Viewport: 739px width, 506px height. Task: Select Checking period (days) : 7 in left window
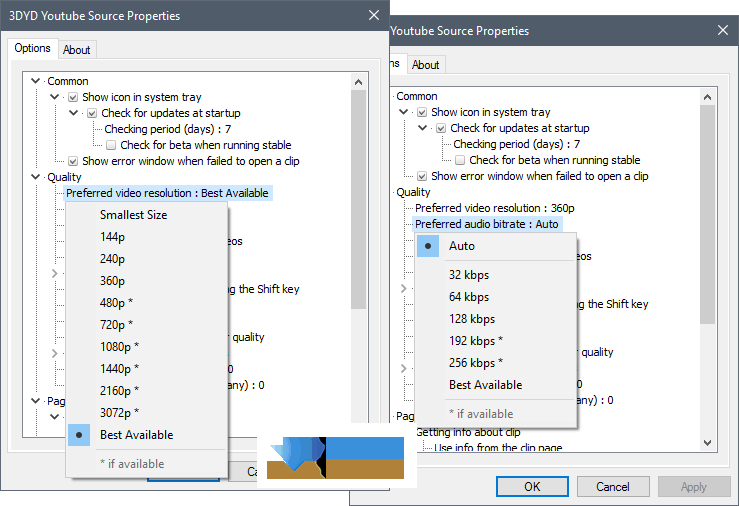click(x=168, y=129)
